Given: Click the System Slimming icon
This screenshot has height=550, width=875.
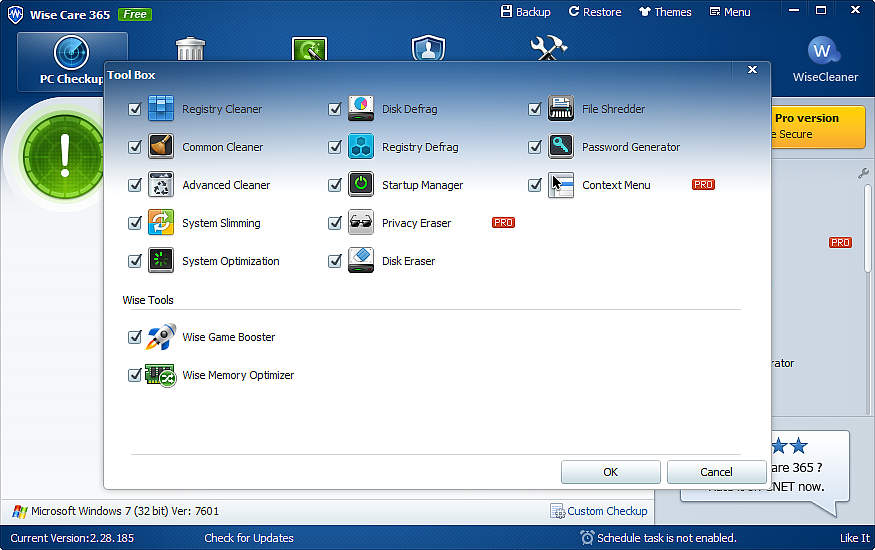Looking at the screenshot, I should coord(161,223).
